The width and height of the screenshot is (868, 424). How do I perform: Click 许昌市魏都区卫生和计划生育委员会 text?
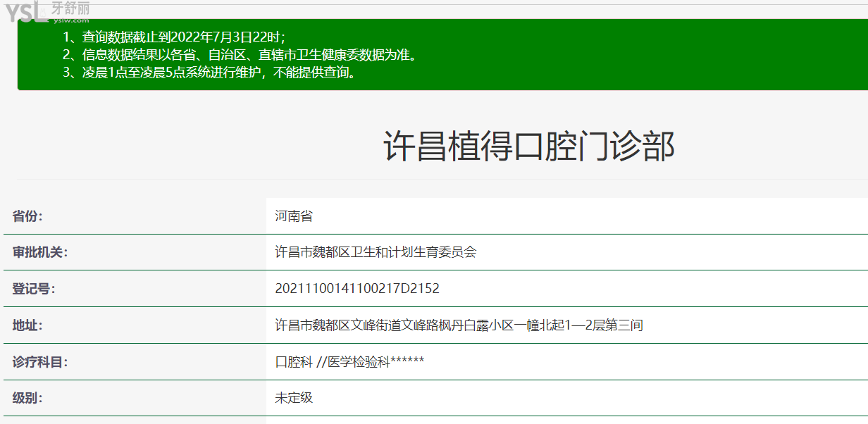(376, 252)
